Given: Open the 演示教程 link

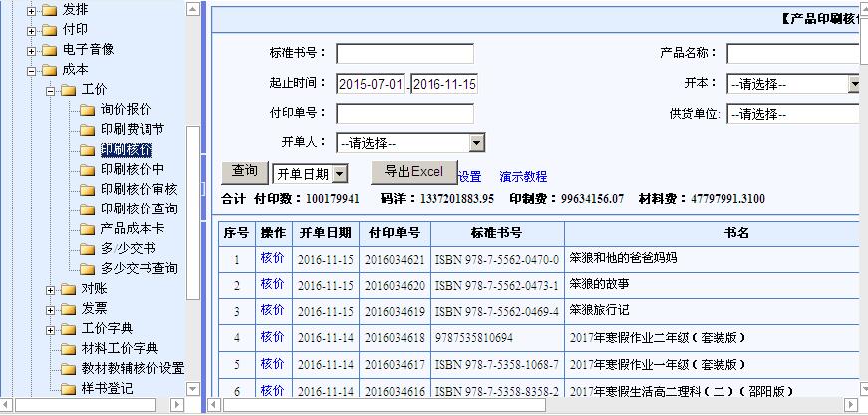Looking at the screenshot, I should tap(523, 177).
